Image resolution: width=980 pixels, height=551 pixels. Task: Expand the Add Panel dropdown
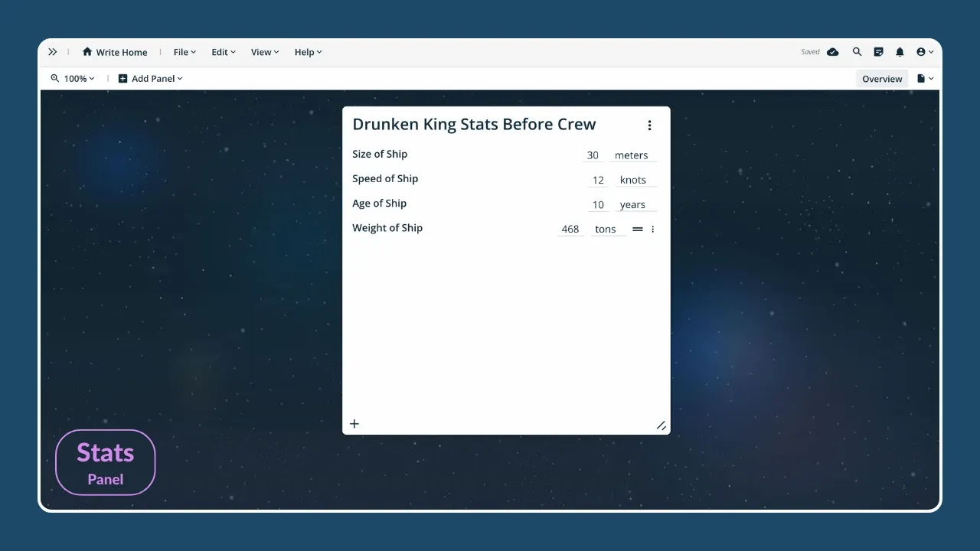click(x=151, y=79)
